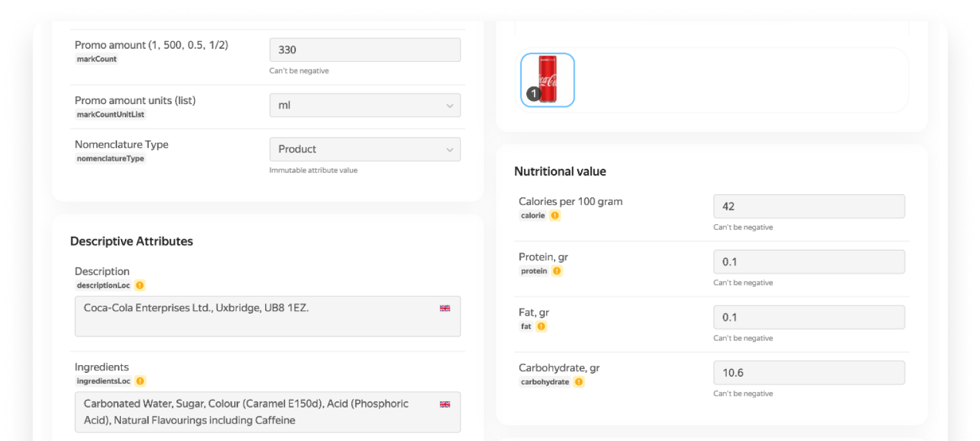Image resolution: width=980 pixels, height=441 pixels.
Task: Click the Promo amount input field
Action: pyautogui.click(x=365, y=50)
